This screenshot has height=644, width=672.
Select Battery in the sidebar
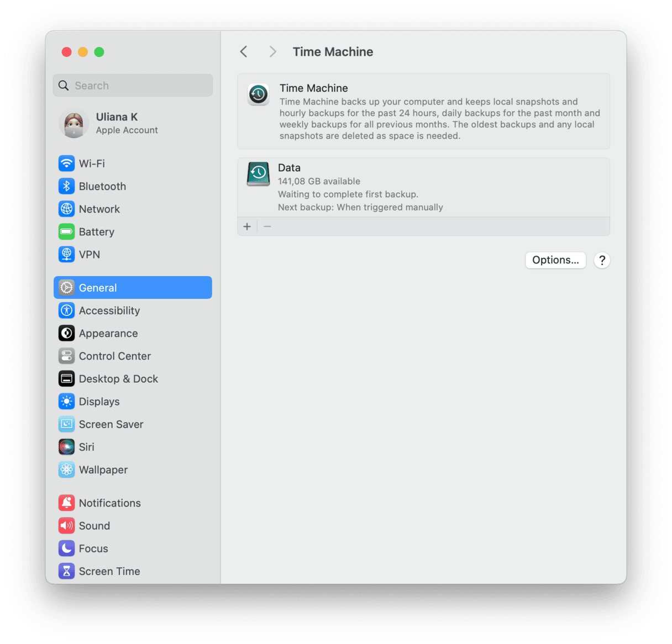pyautogui.click(x=133, y=231)
